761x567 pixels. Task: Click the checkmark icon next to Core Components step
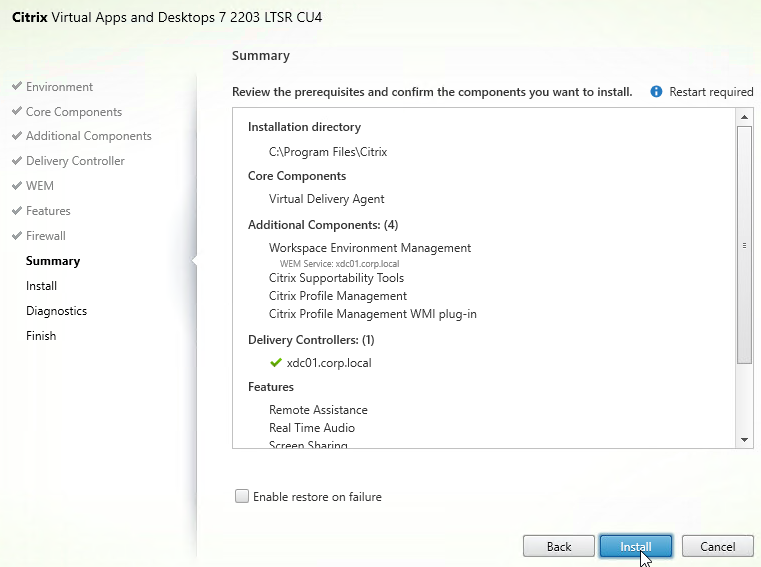tap(17, 111)
